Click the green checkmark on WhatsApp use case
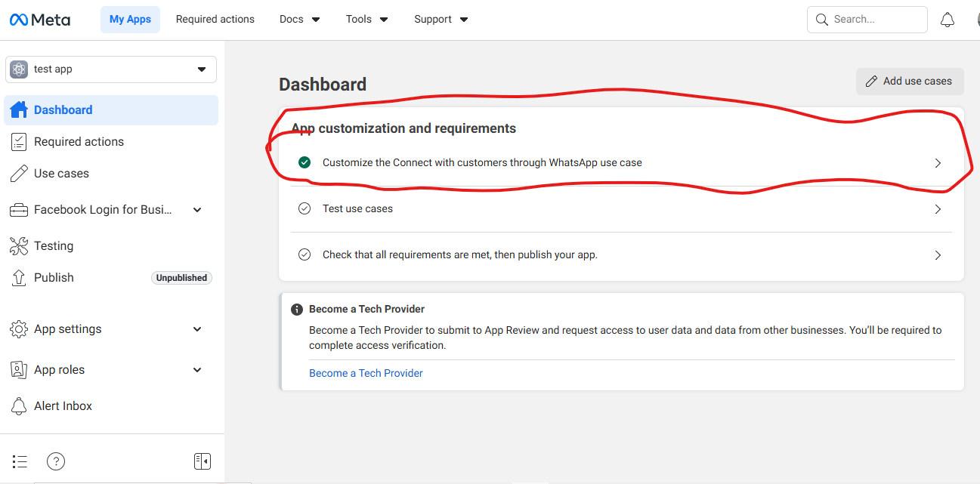Screen dimensions: 980x484 [305, 162]
